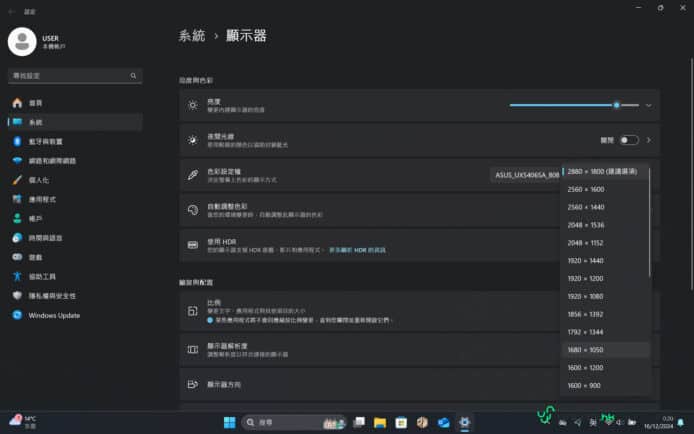Select 2560 × 1600 resolution

(x=585, y=189)
